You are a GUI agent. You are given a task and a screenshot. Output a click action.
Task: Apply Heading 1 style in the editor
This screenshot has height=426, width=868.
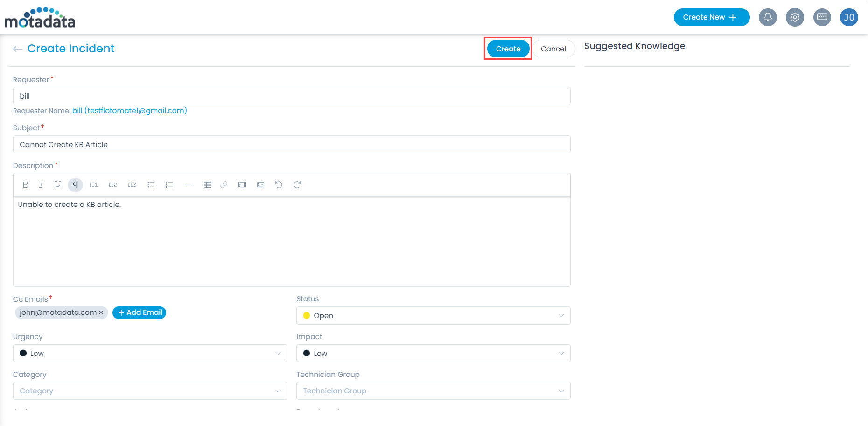93,185
